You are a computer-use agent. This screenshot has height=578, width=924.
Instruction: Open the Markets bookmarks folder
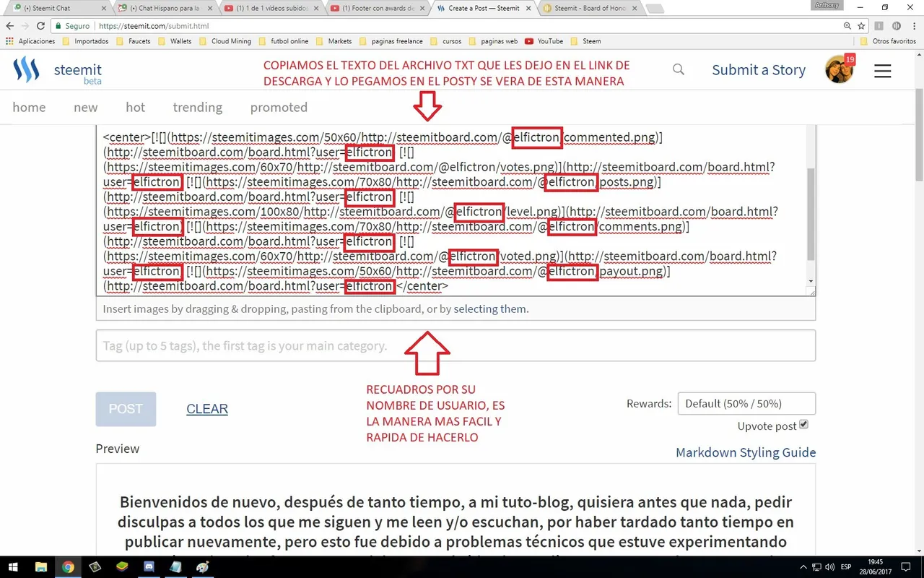point(334,41)
